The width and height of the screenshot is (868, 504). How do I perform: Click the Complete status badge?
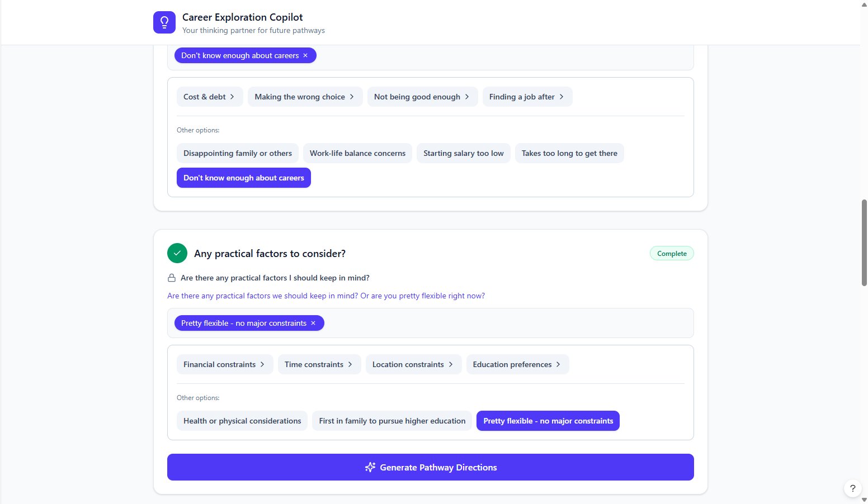pyautogui.click(x=672, y=253)
